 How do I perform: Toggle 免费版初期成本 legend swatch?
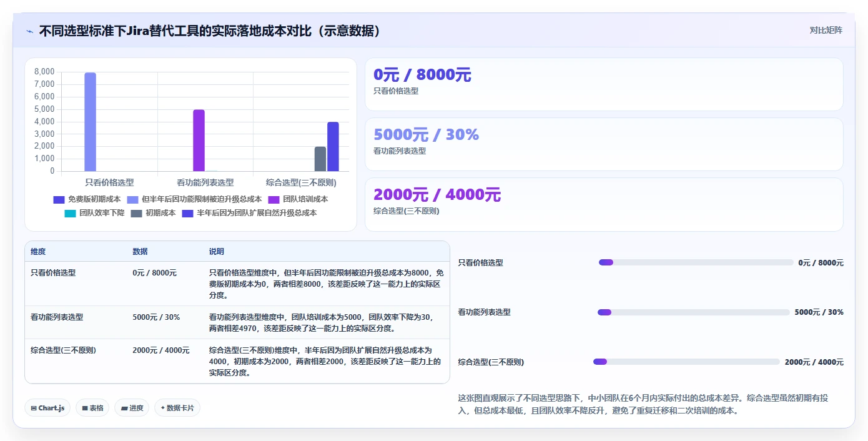point(59,199)
